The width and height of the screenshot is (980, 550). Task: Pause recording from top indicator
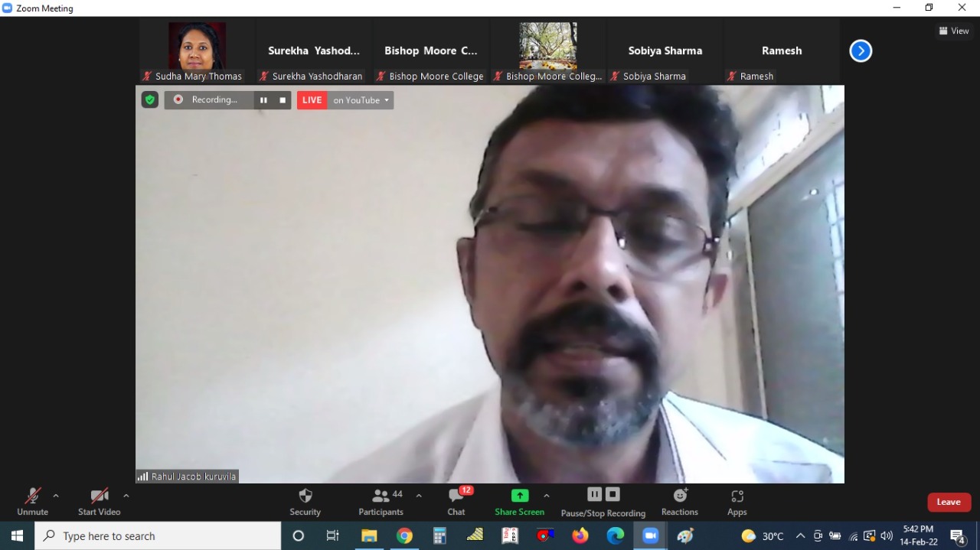[263, 100]
